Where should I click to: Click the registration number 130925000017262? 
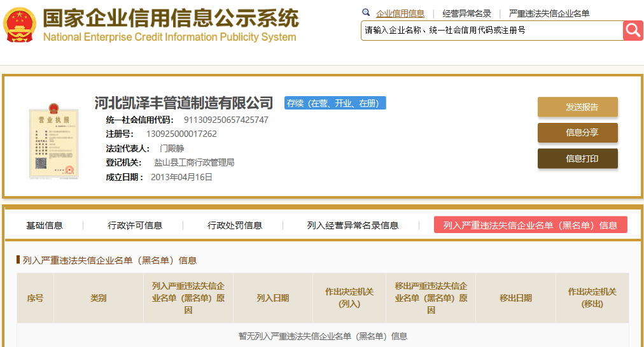181,134
